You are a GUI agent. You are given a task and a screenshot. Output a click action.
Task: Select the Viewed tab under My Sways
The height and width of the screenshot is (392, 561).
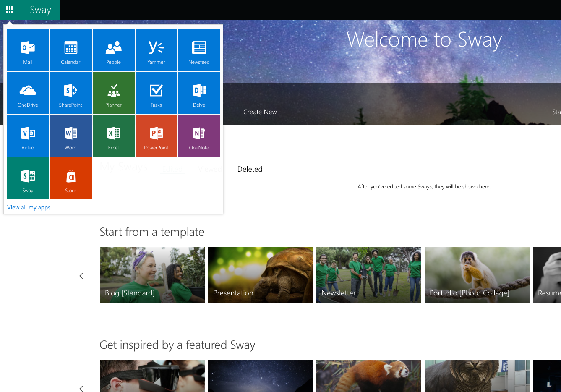coord(211,169)
